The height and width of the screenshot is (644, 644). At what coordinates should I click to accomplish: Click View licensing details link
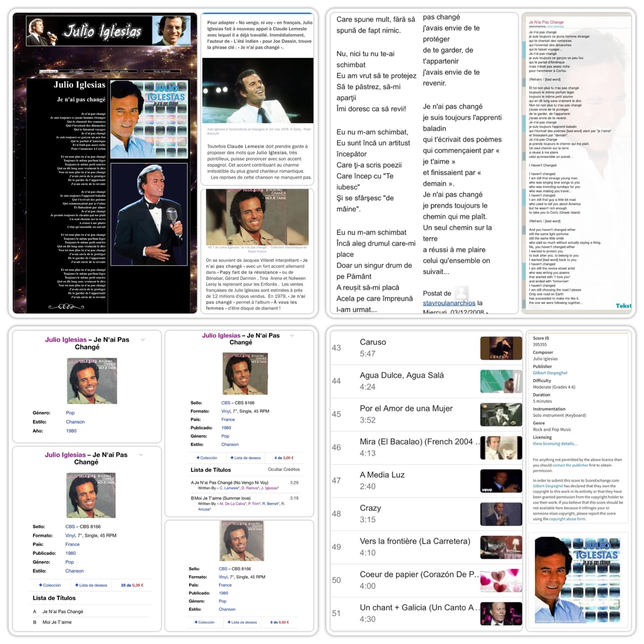point(555,444)
